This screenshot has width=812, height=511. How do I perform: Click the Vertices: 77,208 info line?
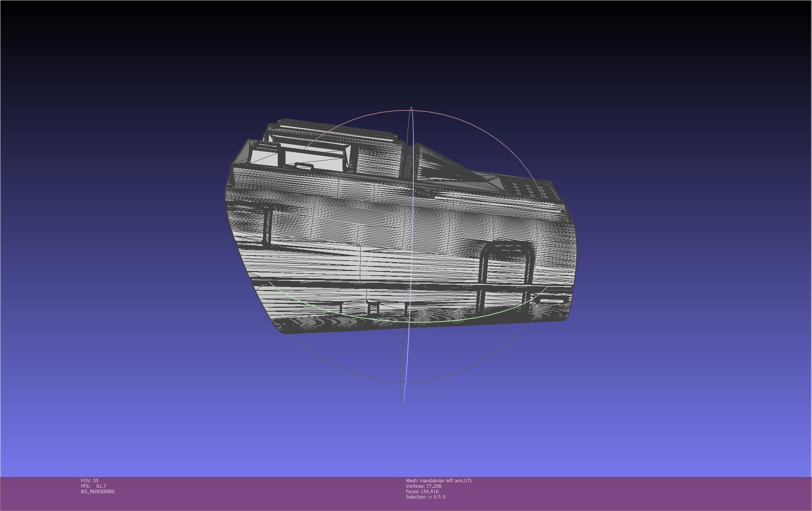click(423, 486)
